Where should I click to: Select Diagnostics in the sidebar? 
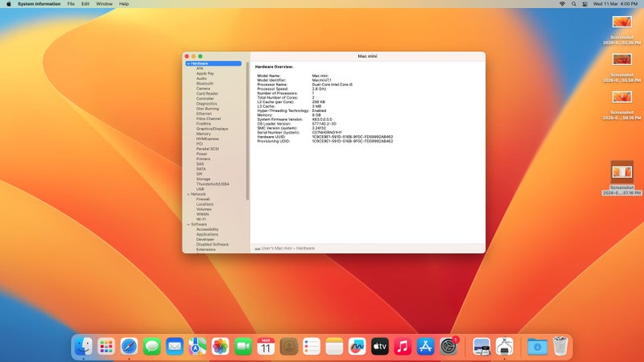click(206, 104)
